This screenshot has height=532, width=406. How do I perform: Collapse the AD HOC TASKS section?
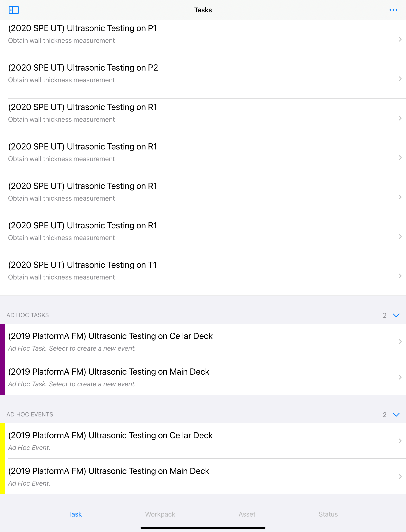click(x=396, y=315)
